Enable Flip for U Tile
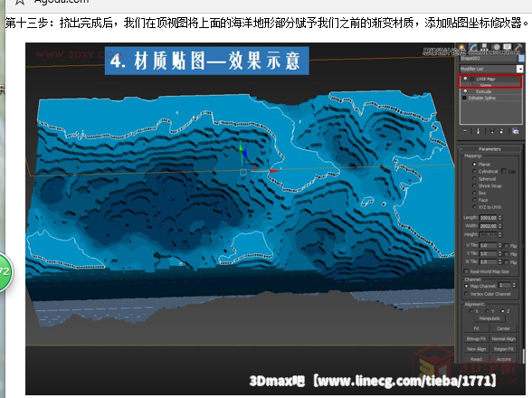The height and width of the screenshot is (398, 532). [507, 246]
